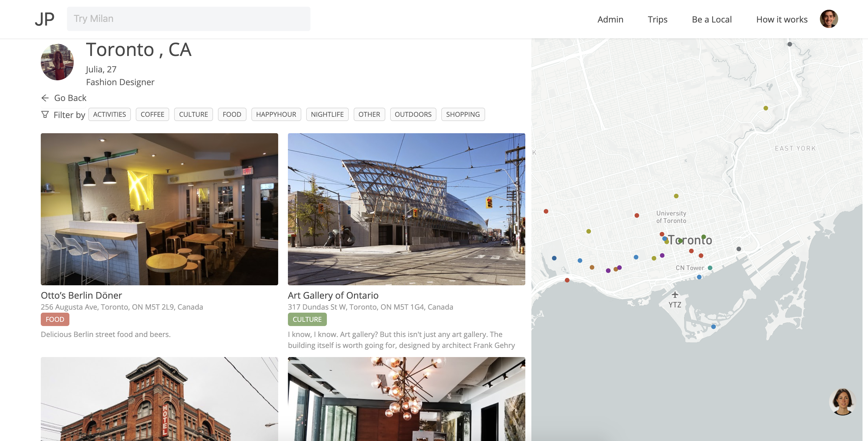Screen dimensions: 868x441
Task: Click the Art Gallery of Ontario photo
Action: pyautogui.click(x=406, y=209)
